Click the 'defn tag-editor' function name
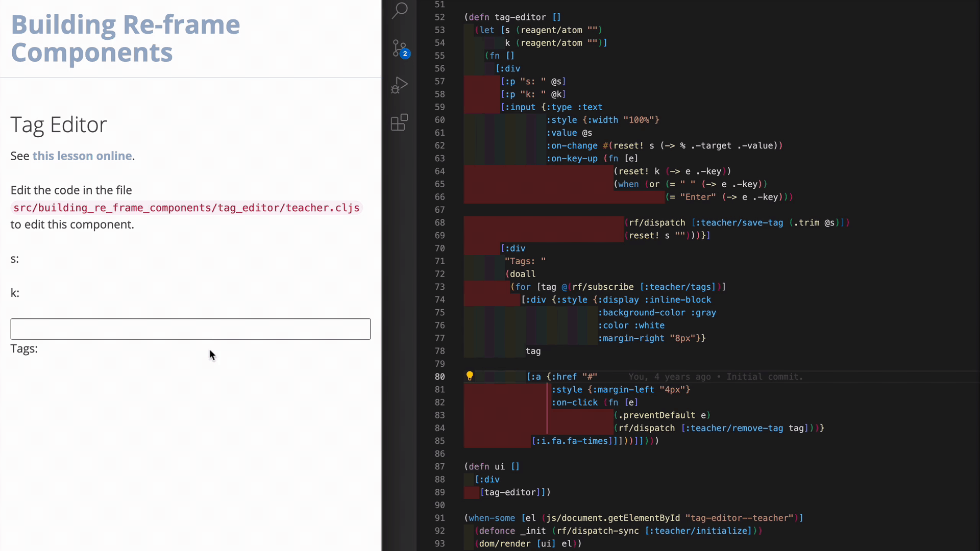This screenshot has width=980, height=551. point(520,17)
